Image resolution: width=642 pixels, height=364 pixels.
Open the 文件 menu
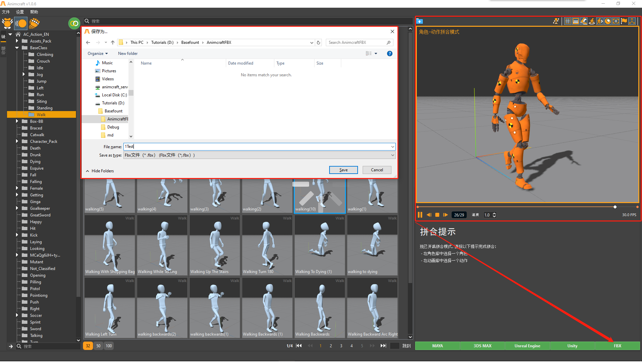[6, 12]
